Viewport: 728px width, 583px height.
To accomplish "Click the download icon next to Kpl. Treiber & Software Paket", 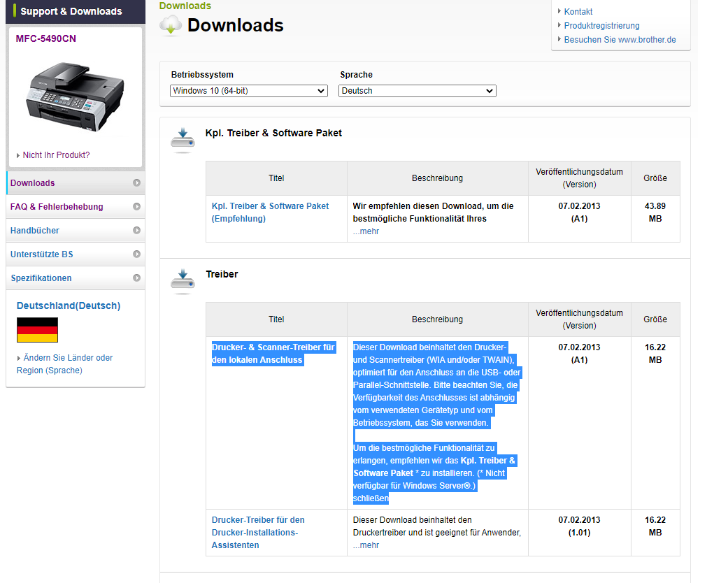I will click(183, 141).
